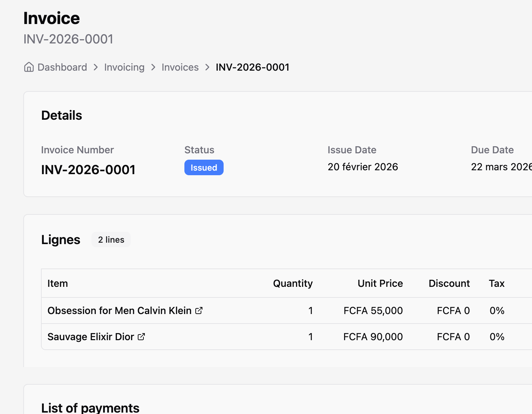
Task: Click grey INV-2026-0001 subtitle under Invoice title
Action: point(69,39)
